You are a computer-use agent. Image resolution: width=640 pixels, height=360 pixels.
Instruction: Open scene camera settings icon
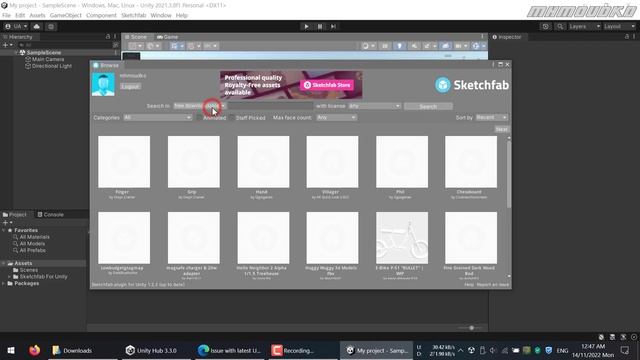[461, 46]
